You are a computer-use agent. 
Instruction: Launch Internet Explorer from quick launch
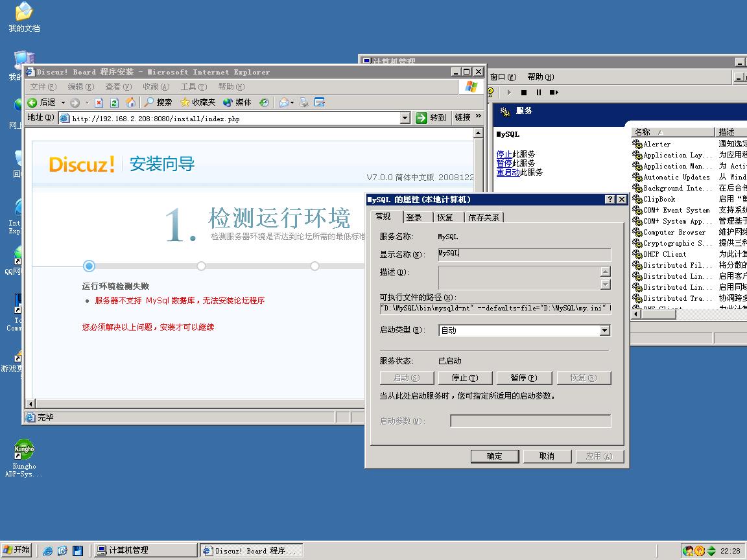tap(47, 551)
